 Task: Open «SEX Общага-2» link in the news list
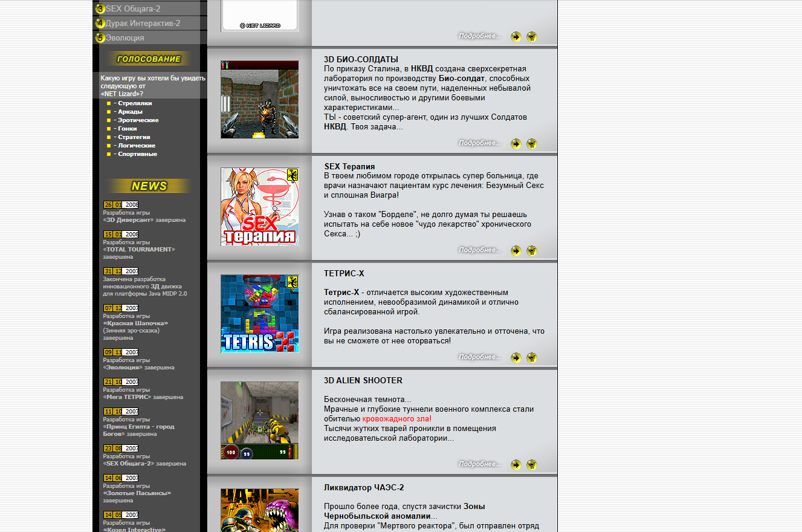[x=129, y=464]
